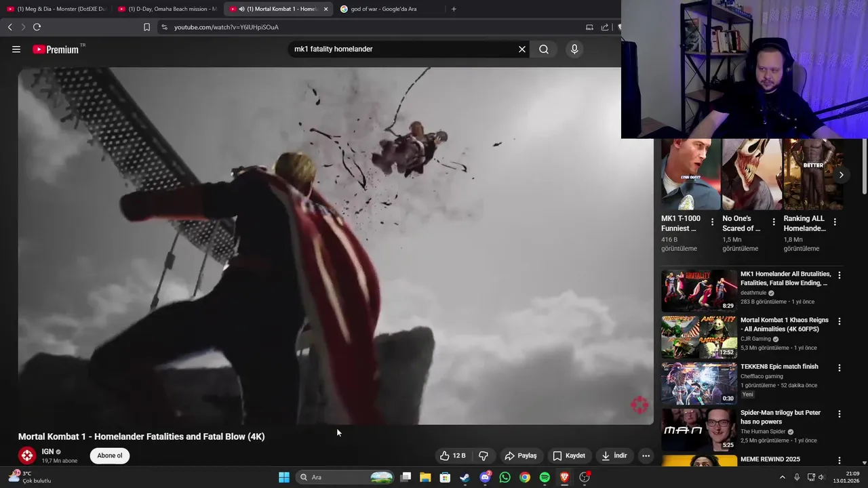The height and width of the screenshot is (488, 868).
Task: Open MK1 Homelander All Brutalities video title
Action: [785, 279]
